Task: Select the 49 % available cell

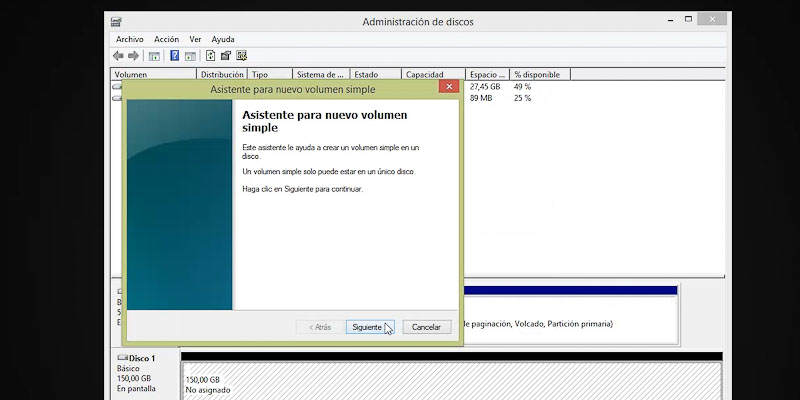Action: point(522,87)
